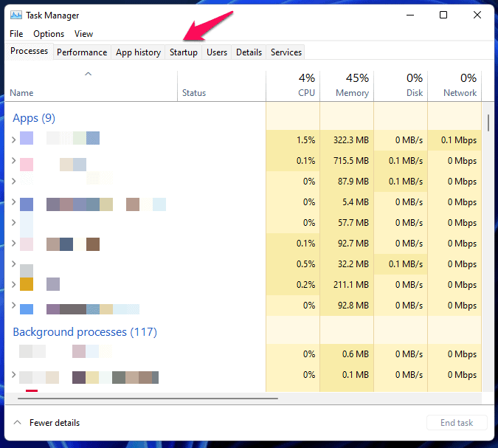Click the End task button
Viewport: 498px width, 448px height.
457,423
